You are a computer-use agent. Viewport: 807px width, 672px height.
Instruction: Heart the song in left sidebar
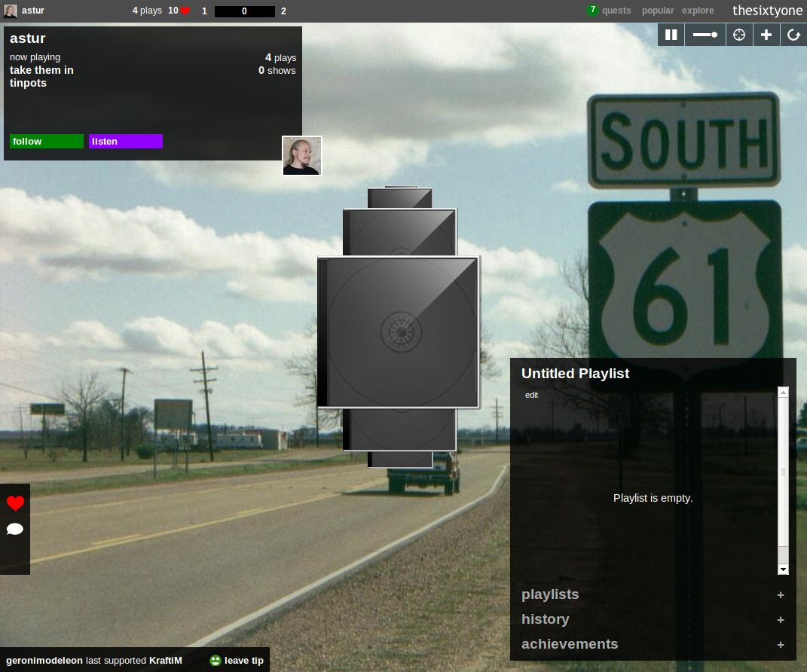pos(15,503)
